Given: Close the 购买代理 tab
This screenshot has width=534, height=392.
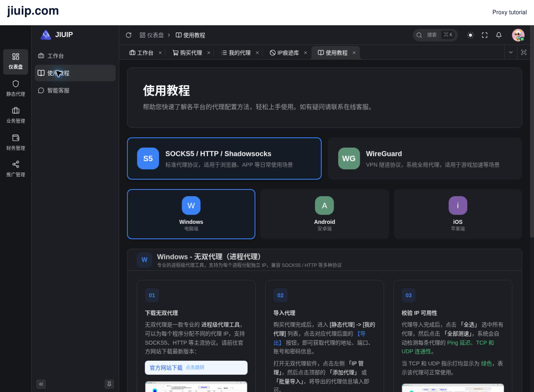Looking at the screenshot, I should [209, 53].
